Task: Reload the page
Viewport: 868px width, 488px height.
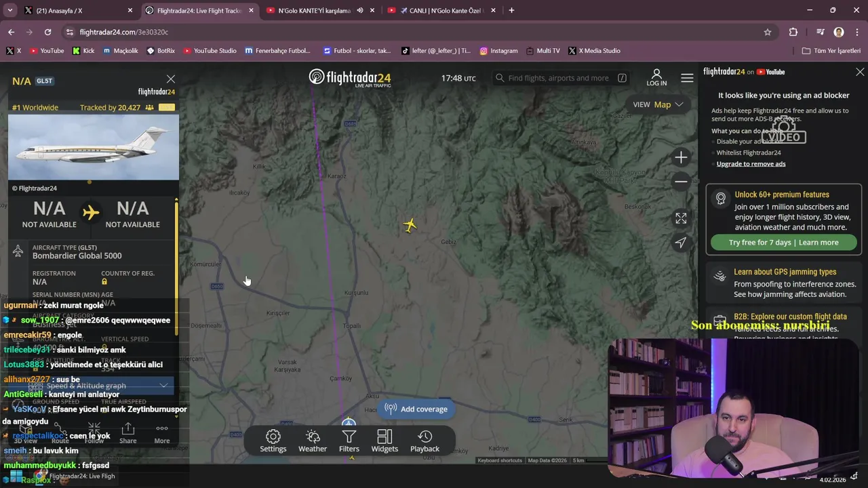Action: click(x=47, y=32)
